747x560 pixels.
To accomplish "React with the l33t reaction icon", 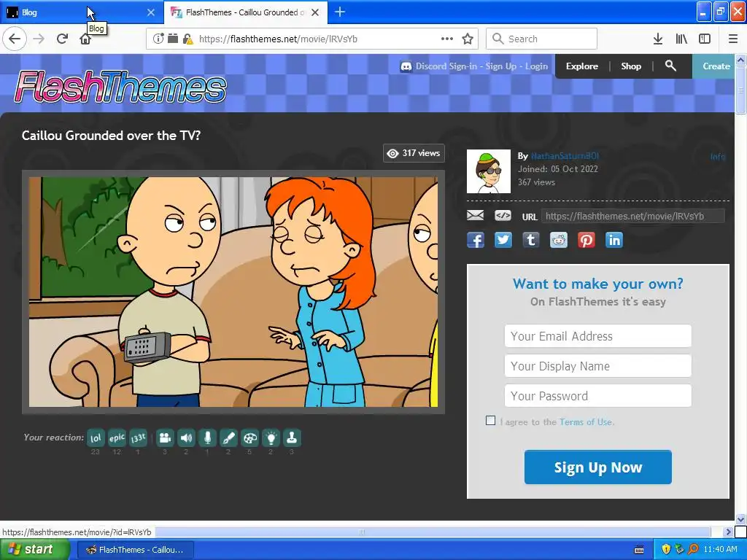I will (x=138, y=438).
